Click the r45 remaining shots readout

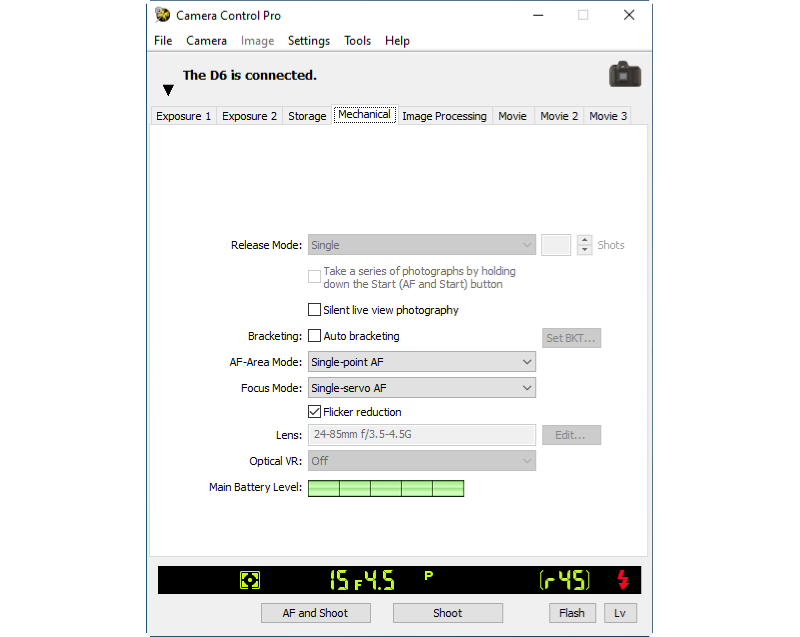pyautogui.click(x=565, y=580)
